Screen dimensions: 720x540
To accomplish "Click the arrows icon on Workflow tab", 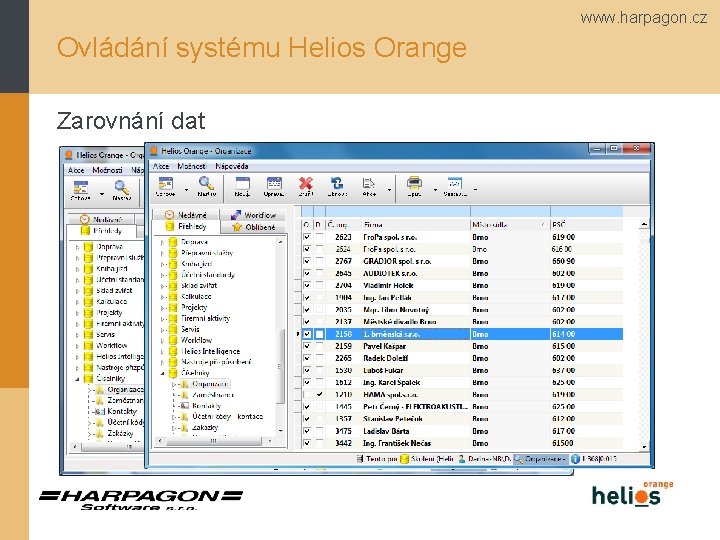I will coord(236,214).
